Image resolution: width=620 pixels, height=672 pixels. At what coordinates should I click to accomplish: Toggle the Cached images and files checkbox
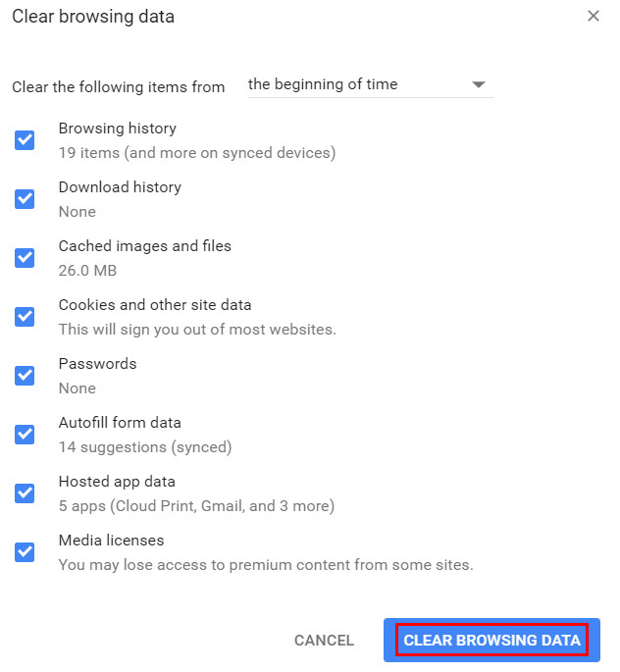(25, 258)
